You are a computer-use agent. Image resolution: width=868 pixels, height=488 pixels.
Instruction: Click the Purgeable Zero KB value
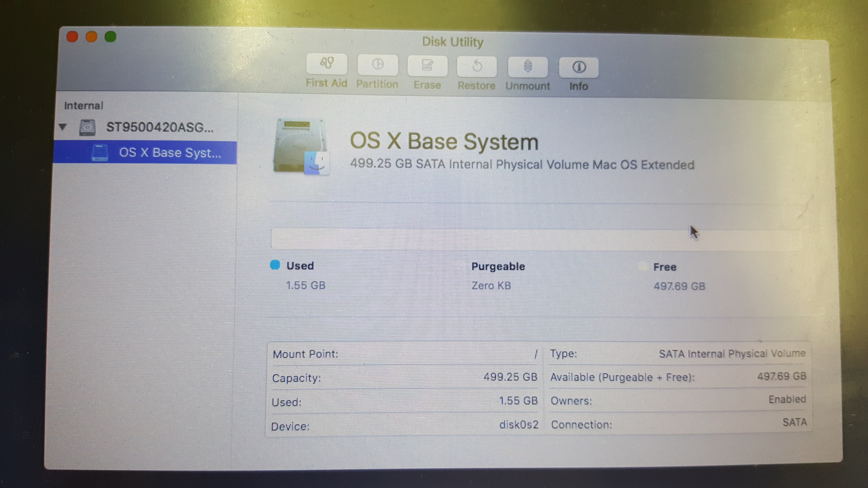tap(491, 286)
